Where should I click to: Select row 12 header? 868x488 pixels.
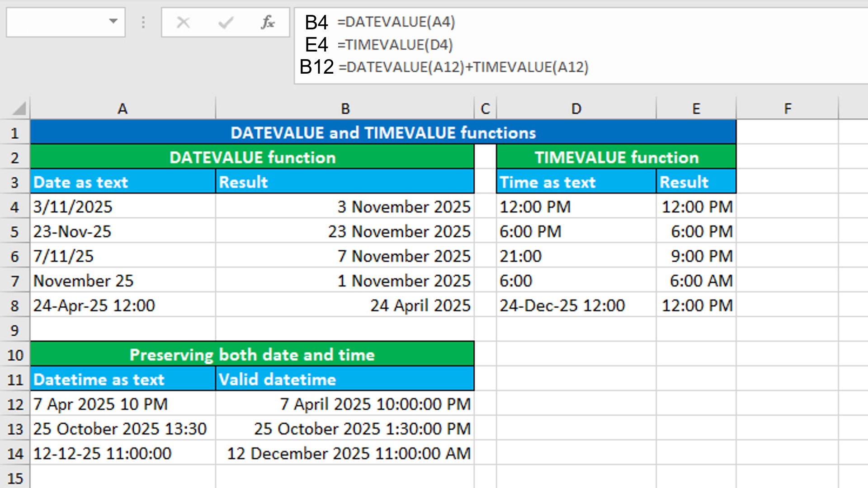pos(15,404)
